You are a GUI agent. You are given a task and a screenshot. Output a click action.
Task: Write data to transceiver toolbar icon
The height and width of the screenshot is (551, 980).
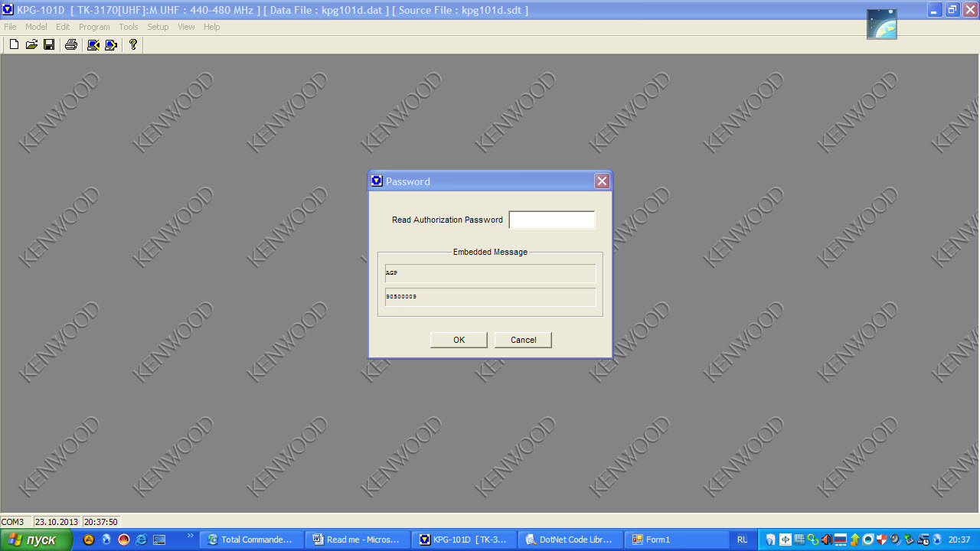click(x=111, y=45)
